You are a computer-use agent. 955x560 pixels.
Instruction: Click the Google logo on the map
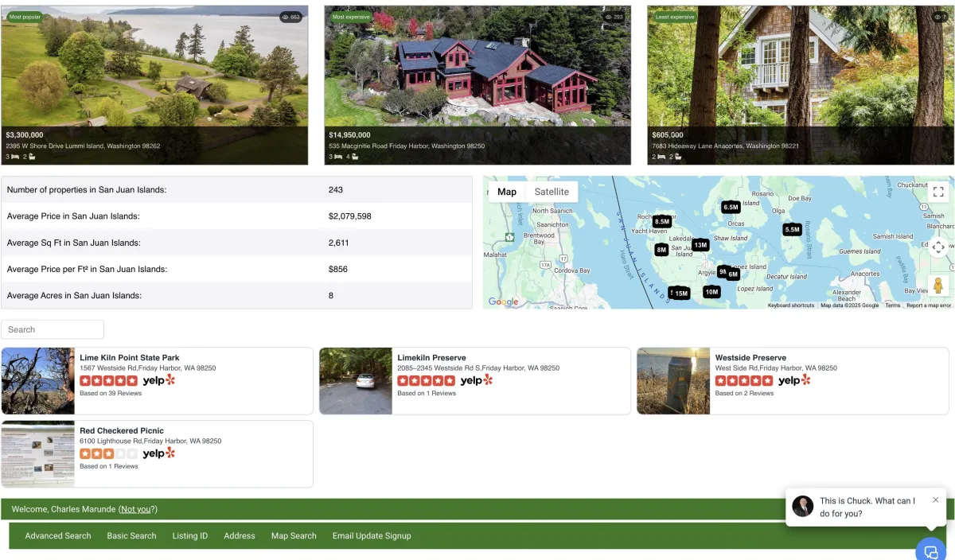(503, 301)
